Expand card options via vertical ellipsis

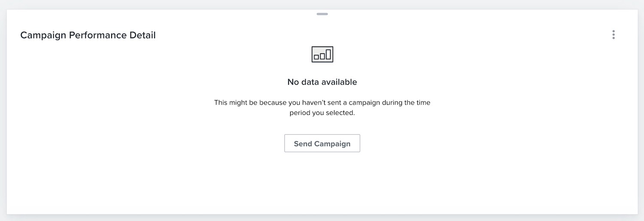pyautogui.click(x=614, y=35)
